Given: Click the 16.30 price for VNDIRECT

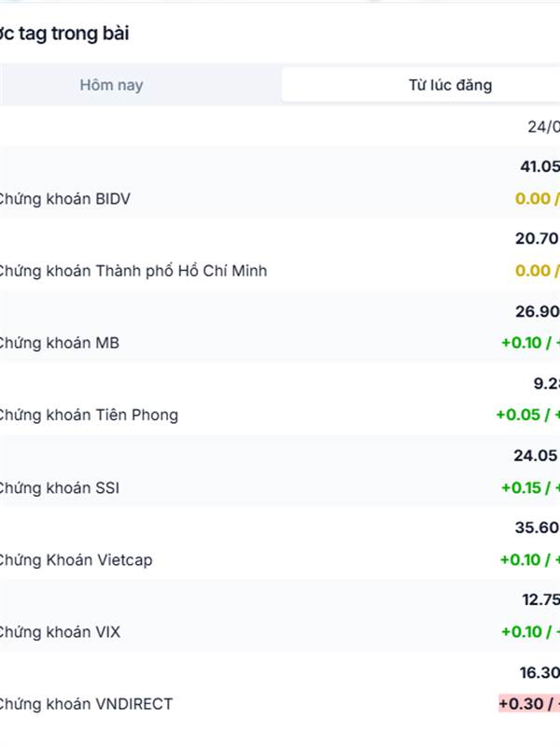Looking at the screenshot, I should tap(539, 672).
